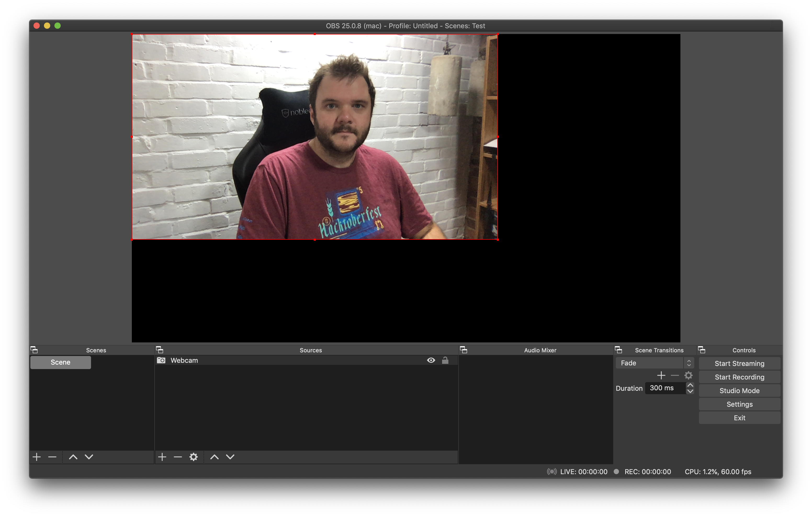The height and width of the screenshot is (517, 812).
Task: Click Start Recording
Action: click(x=739, y=377)
